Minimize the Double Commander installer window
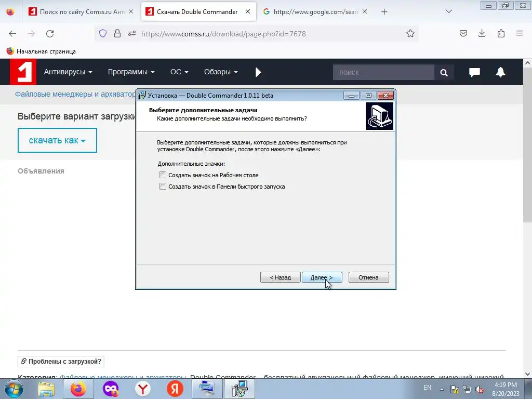 click(351, 96)
